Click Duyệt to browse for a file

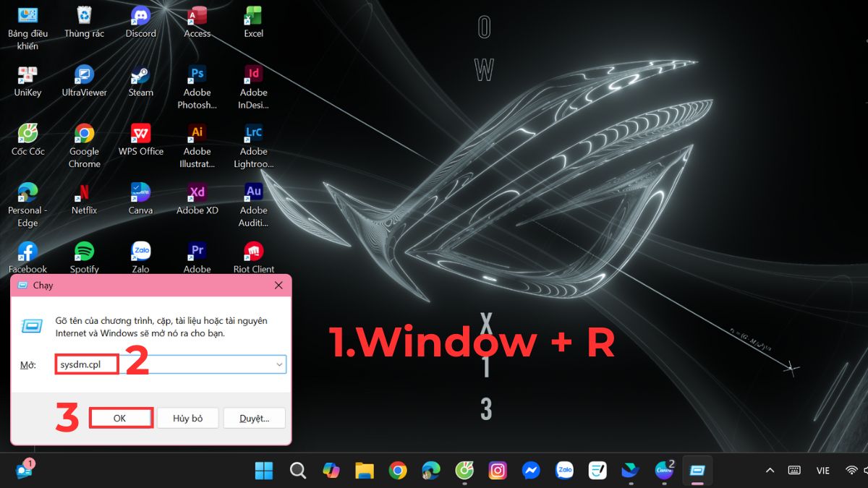click(x=254, y=418)
